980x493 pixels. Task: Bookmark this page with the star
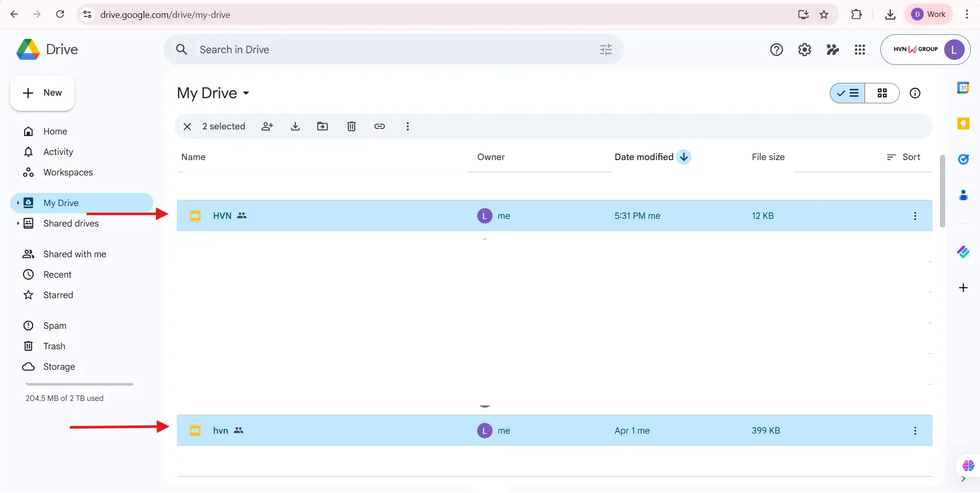point(824,14)
